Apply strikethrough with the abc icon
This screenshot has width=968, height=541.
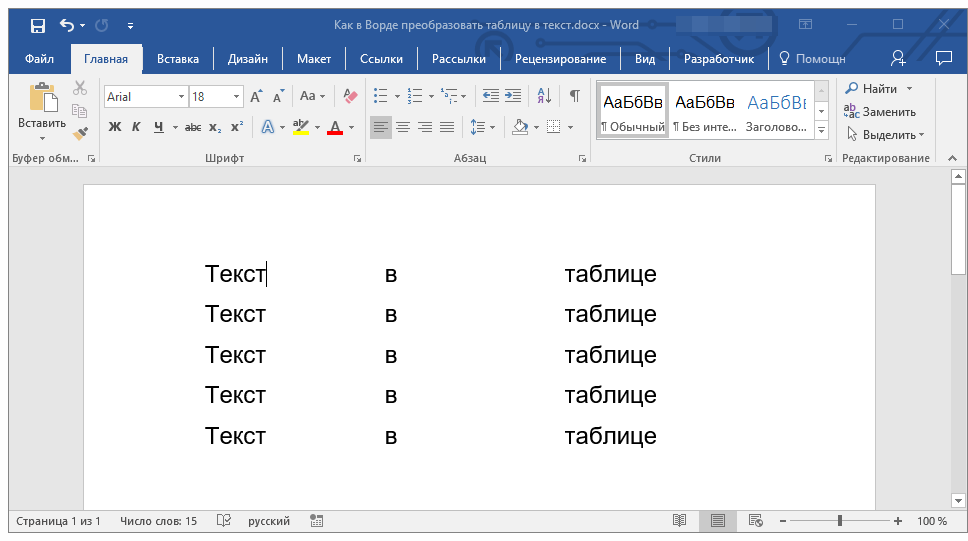[x=193, y=127]
